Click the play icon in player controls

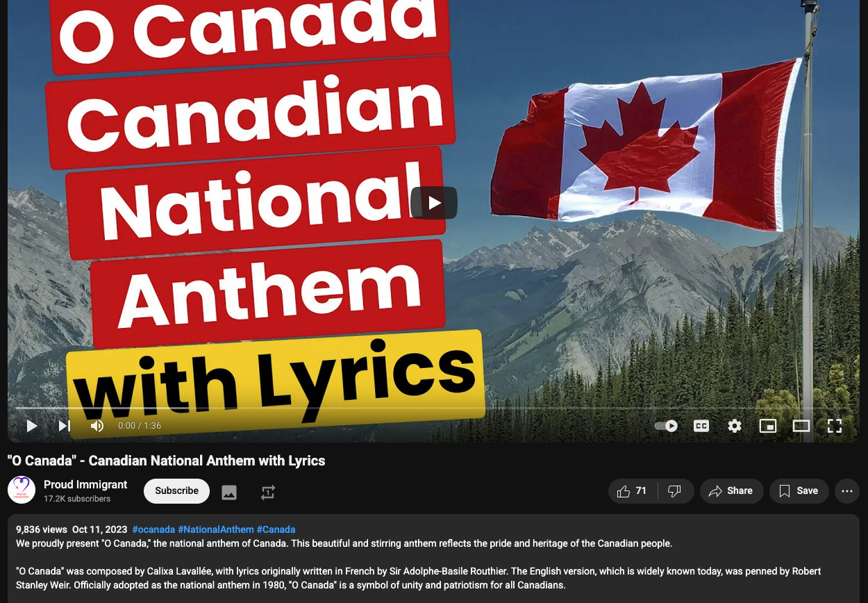(x=32, y=426)
